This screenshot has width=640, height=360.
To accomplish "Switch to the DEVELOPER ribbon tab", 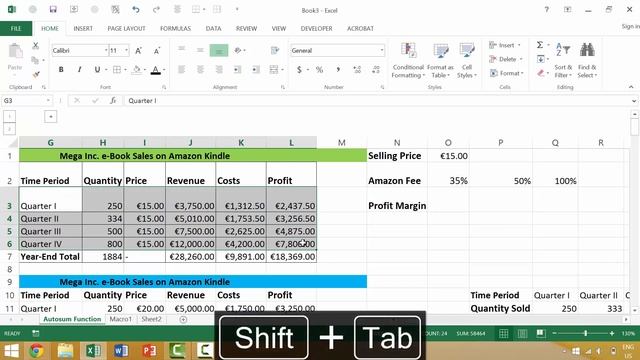I will point(316,29).
